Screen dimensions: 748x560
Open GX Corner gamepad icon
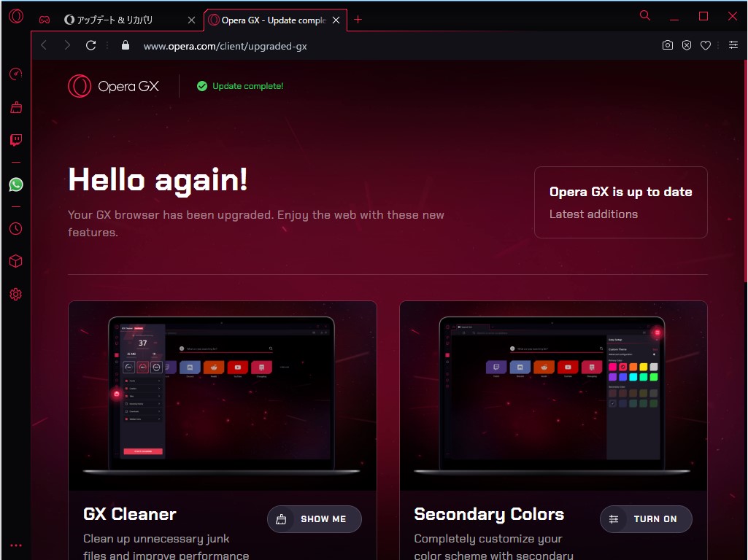(45, 20)
